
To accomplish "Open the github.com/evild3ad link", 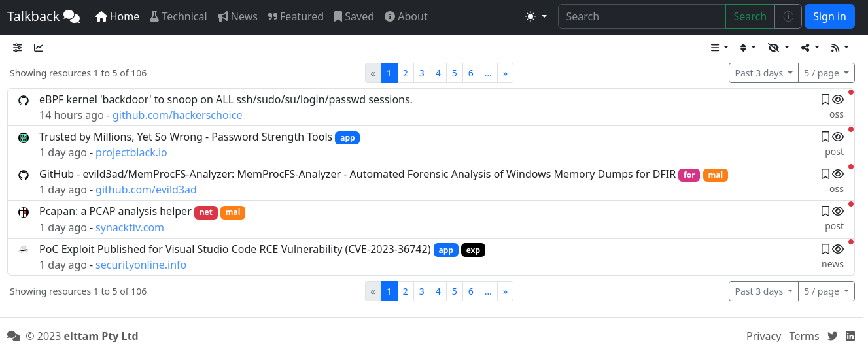I will (x=146, y=190).
